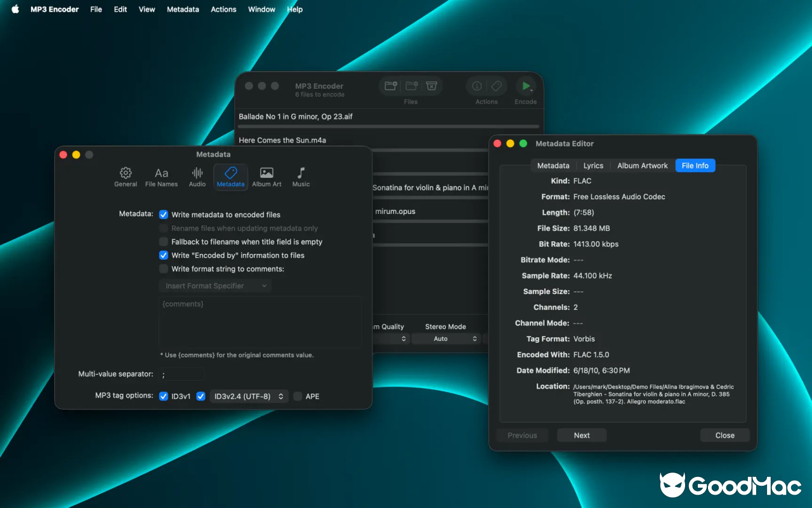Open the ID3v2.4 (UTF-8) version dropdown
Viewport: 812px width, 508px height.
tap(249, 396)
